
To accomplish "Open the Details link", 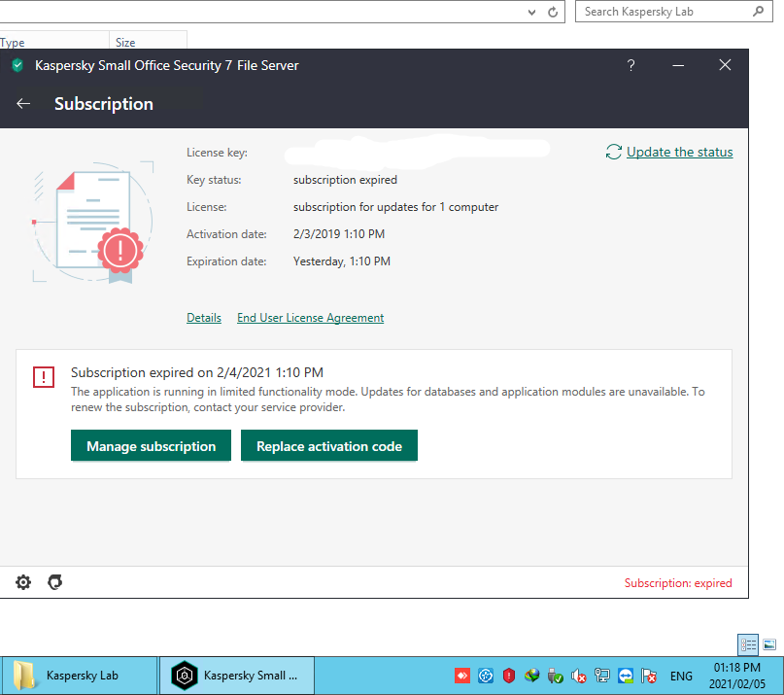I will coord(203,317).
